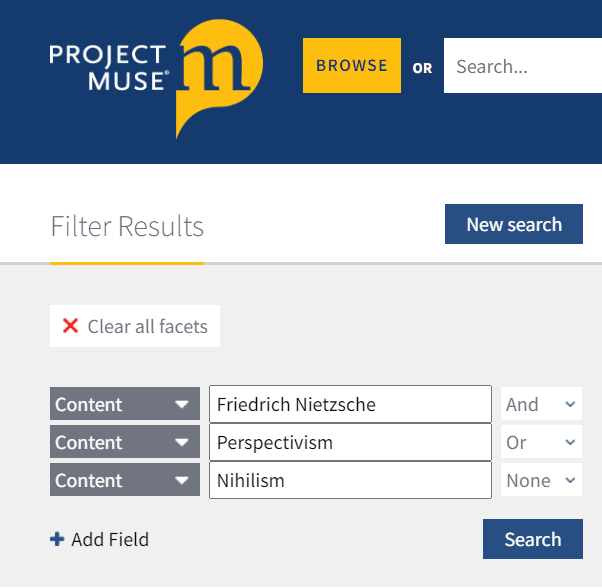Focus the Perspectivism text field

(x=350, y=442)
